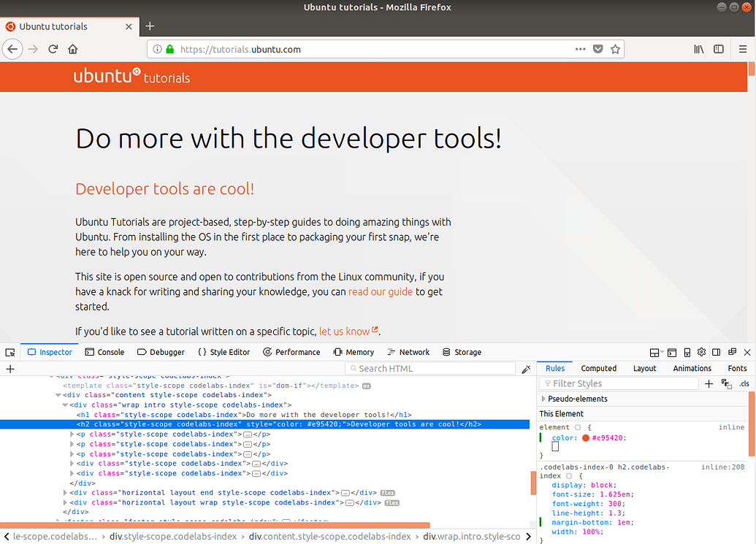The width and height of the screenshot is (756, 544).
Task: Bookmark the page with the star icon
Action: [615, 49]
